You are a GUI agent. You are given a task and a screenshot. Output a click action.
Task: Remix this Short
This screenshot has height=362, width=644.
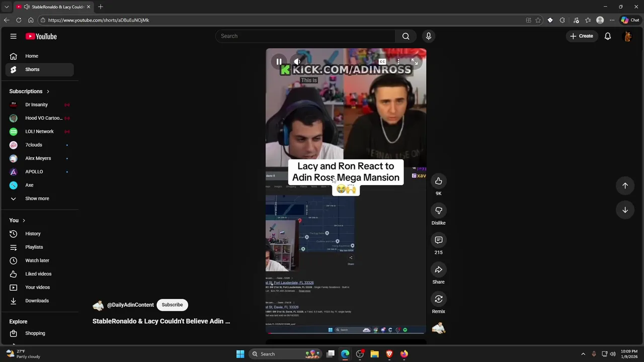439,299
